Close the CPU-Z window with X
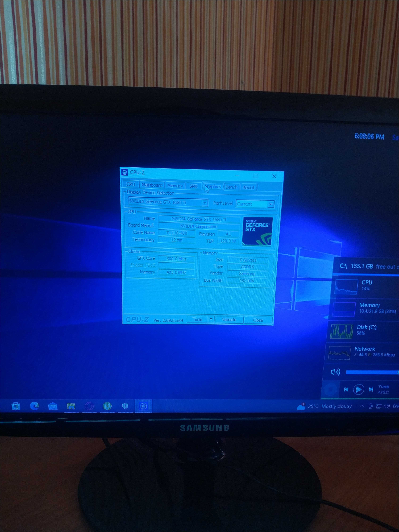The width and height of the screenshot is (399, 532). [274, 176]
